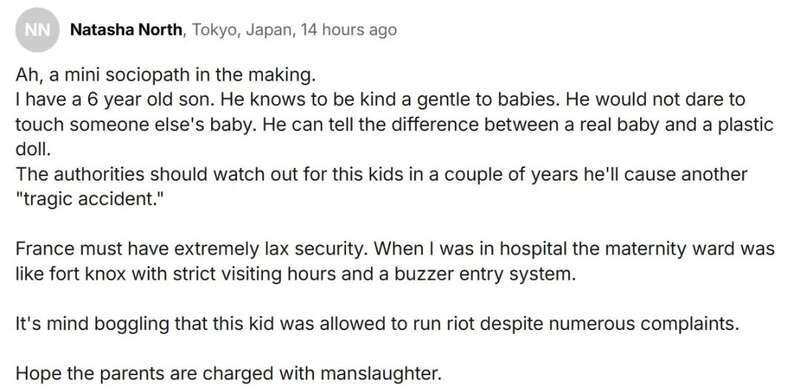Screen dimensions: 800x387
Task: Click the 14 hours ago timestamp
Action: (x=348, y=30)
